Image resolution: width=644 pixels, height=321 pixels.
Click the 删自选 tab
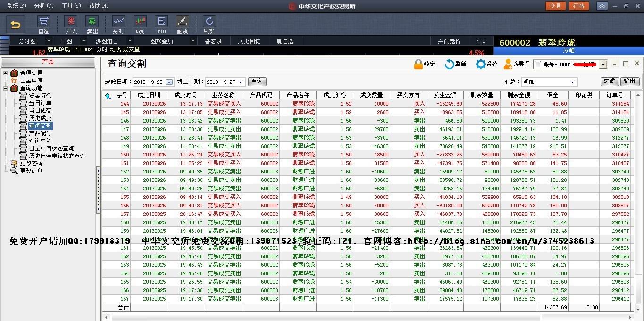click(285, 41)
